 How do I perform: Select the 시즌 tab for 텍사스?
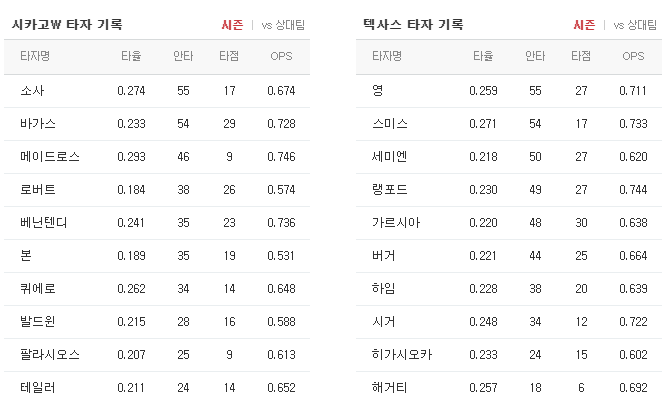(x=584, y=25)
